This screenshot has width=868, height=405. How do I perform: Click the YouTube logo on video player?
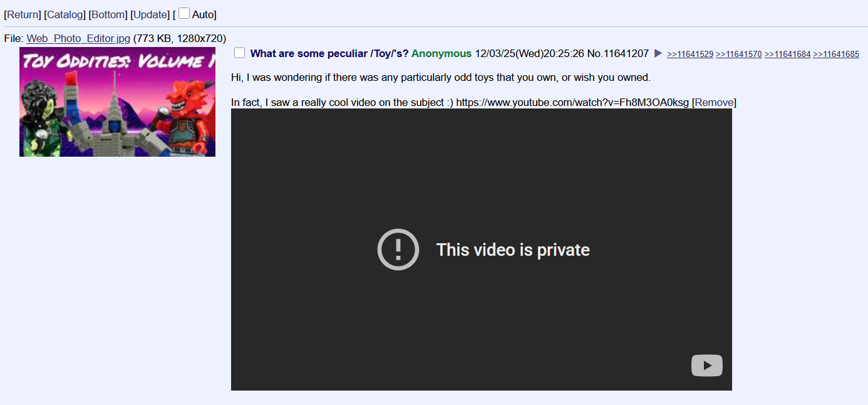coord(707,366)
